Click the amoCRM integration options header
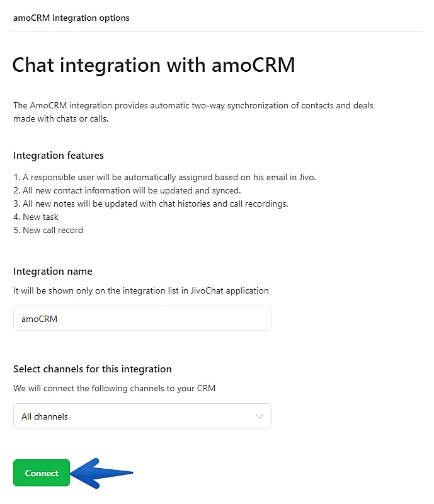This screenshot has width=434, height=504. 71,18
